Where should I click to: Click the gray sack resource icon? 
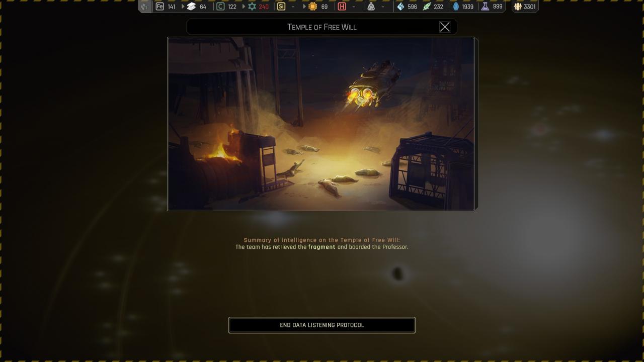pos(371,7)
